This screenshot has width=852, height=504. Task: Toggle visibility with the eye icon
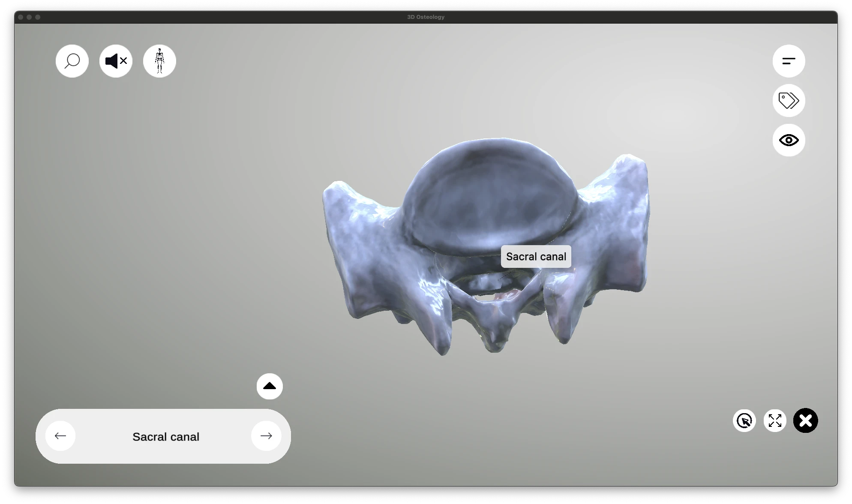(788, 140)
